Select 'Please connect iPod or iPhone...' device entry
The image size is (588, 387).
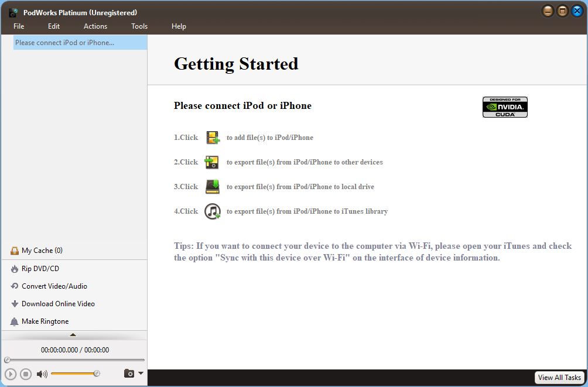(x=80, y=43)
